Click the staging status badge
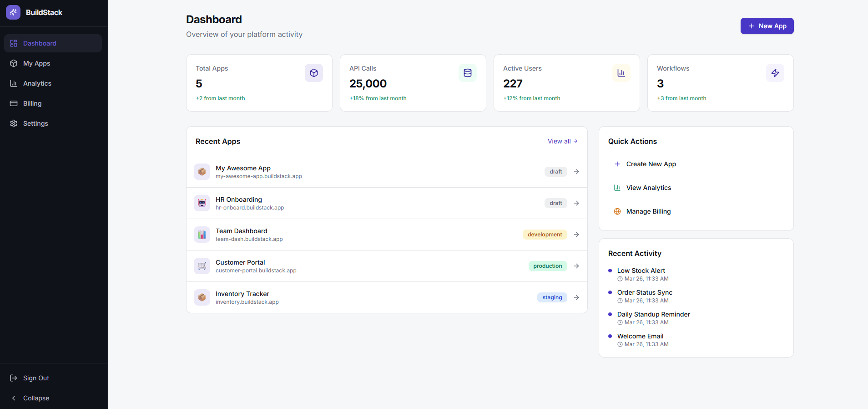 click(552, 297)
